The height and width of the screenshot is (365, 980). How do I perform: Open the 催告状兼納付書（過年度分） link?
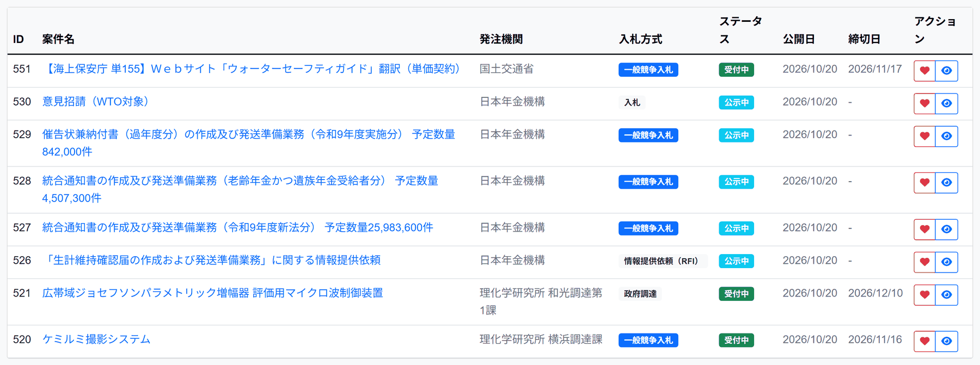[x=248, y=143]
